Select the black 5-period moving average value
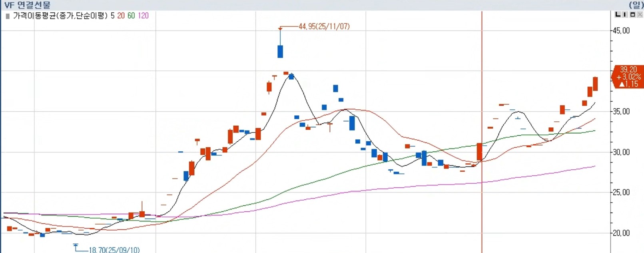Image resolution: width=644 pixels, height=253 pixels. pos(113,16)
